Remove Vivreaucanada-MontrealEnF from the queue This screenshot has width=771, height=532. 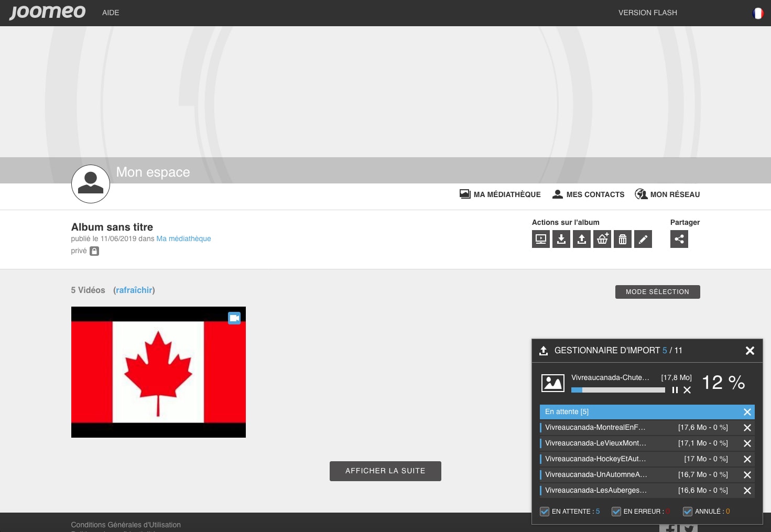pos(747,428)
